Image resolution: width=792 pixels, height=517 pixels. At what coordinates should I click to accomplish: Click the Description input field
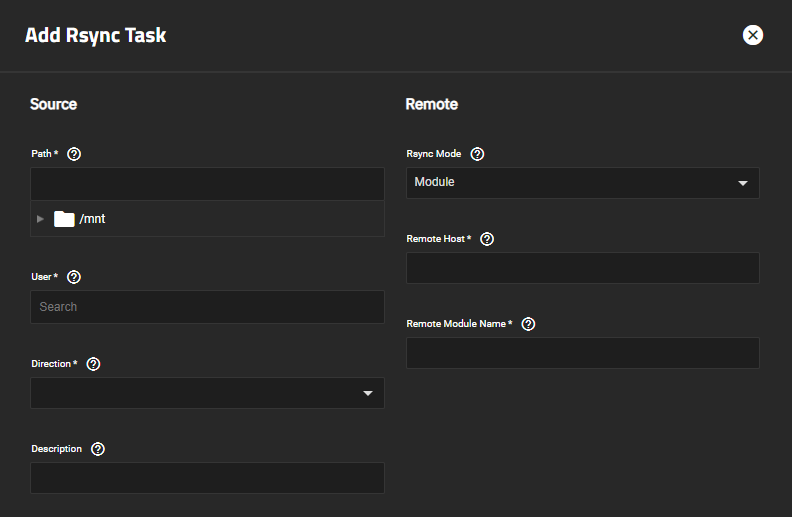click(x=208, y=478)
